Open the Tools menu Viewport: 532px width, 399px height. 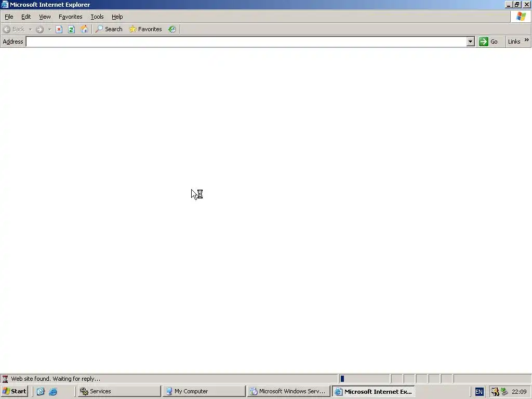pos(97,17)
